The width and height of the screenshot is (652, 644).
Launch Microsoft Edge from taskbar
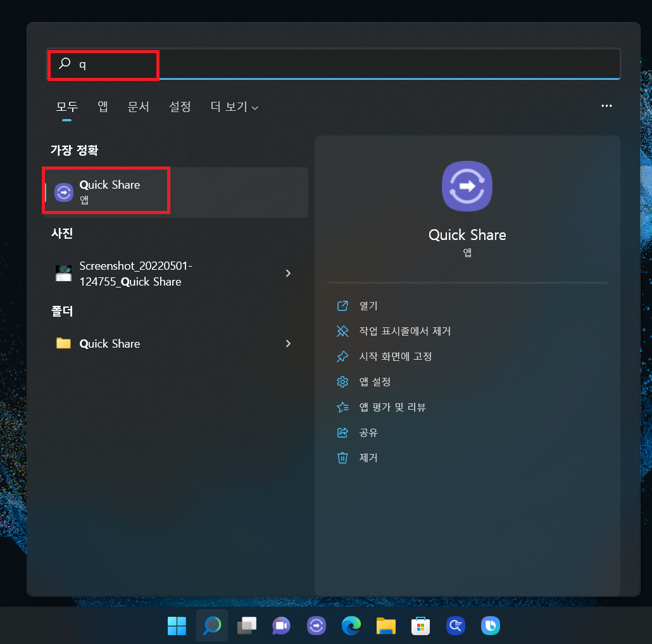point(351,626)
